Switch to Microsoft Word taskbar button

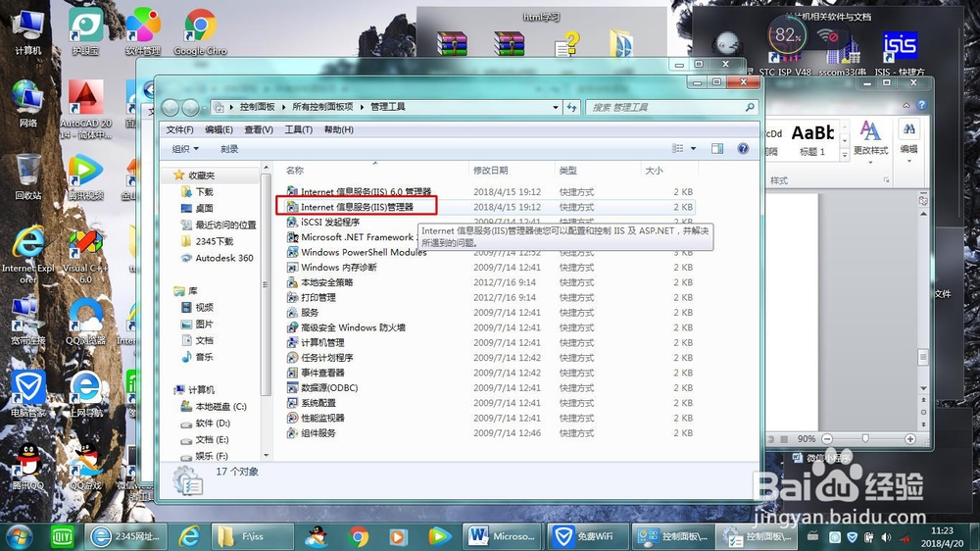pyautogui.click(x=503, y=536)
